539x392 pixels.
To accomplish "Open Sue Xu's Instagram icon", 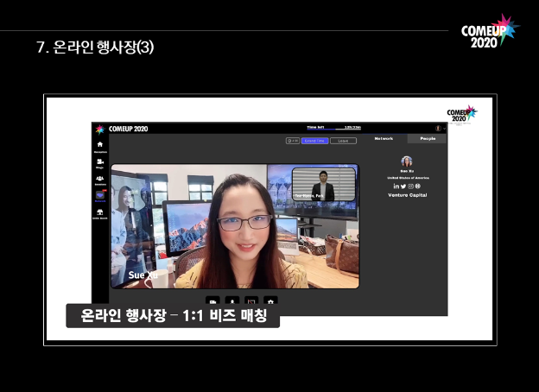I will coord(410,187).
